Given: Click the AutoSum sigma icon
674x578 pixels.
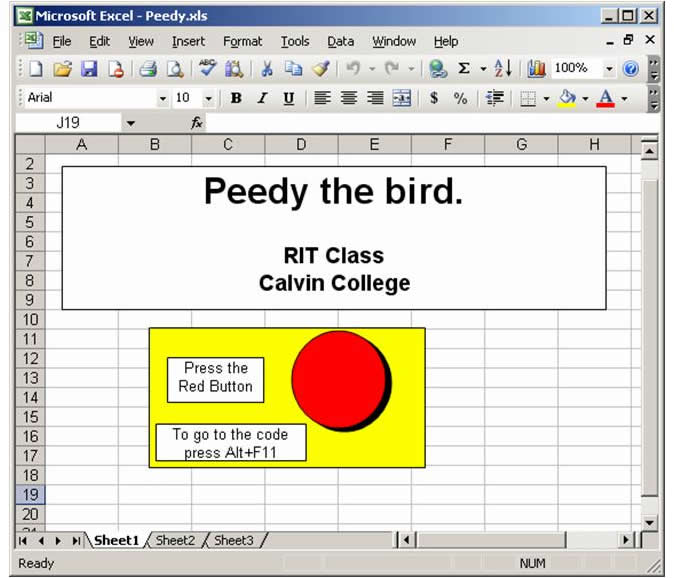Looking at the screenshot, I should pos(464,69).
